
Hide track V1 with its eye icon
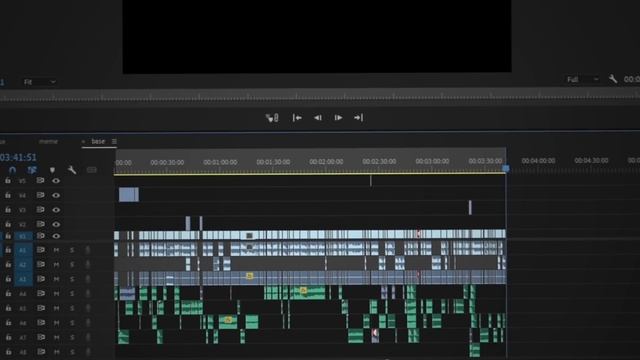coord(56,236)
